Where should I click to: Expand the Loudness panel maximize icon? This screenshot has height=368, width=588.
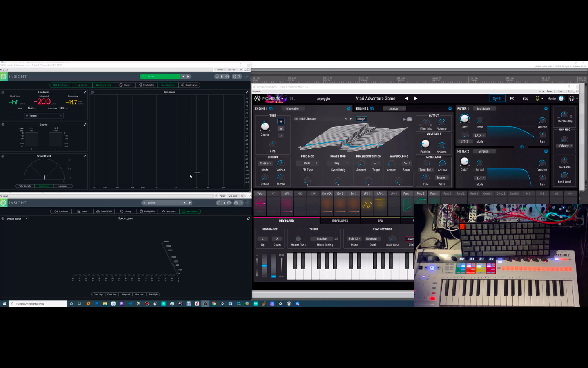tap(85, 92)
